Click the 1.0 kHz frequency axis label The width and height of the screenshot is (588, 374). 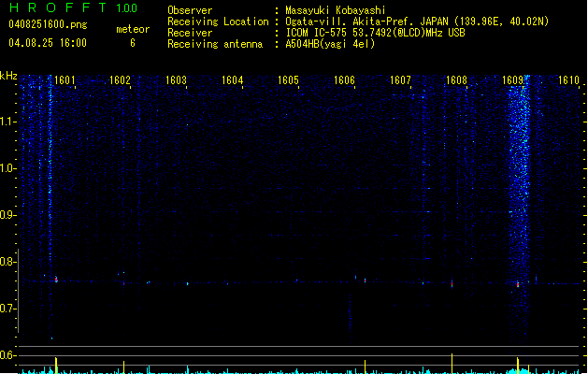8,168
